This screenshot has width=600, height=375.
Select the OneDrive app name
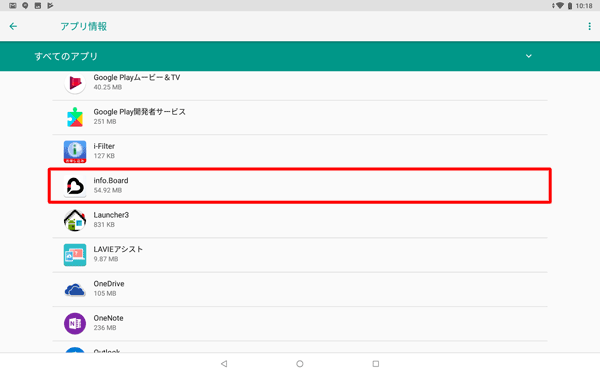pos(109,284)
